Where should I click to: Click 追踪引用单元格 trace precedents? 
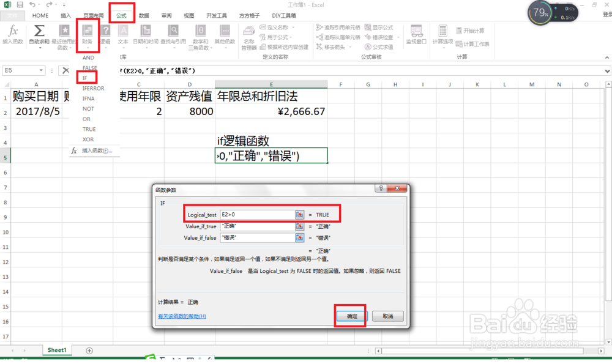(338, 28)
